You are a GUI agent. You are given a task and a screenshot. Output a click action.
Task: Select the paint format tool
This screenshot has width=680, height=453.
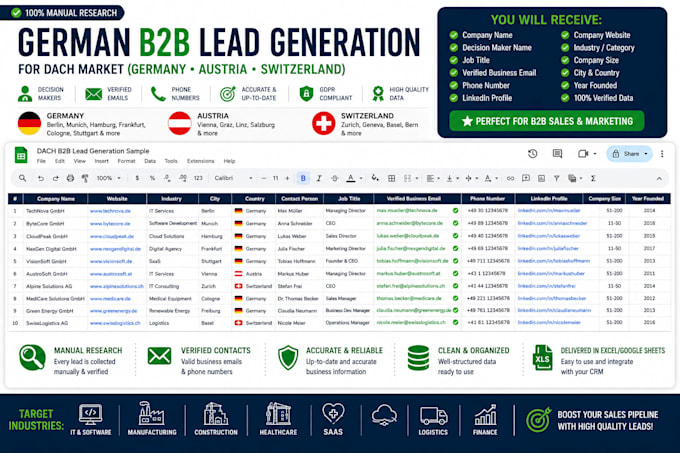[x=85, y=178]
